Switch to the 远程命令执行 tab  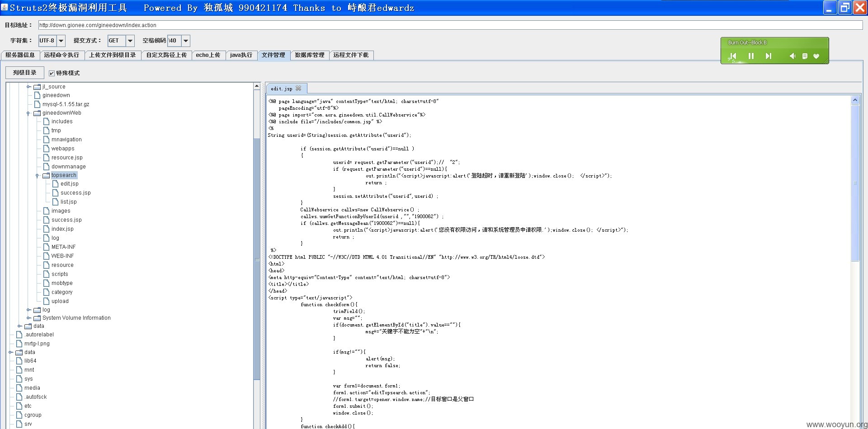61,55
